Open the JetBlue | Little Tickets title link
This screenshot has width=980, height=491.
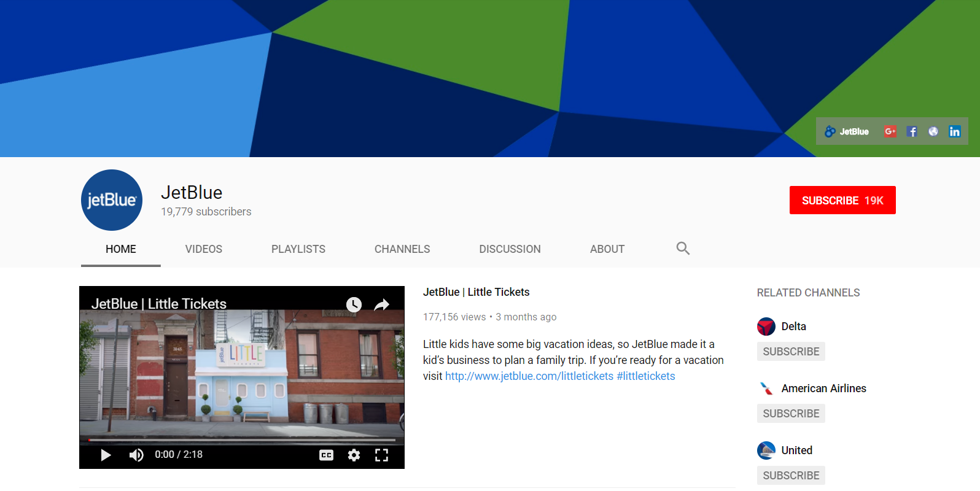click(x=476, y=292)
